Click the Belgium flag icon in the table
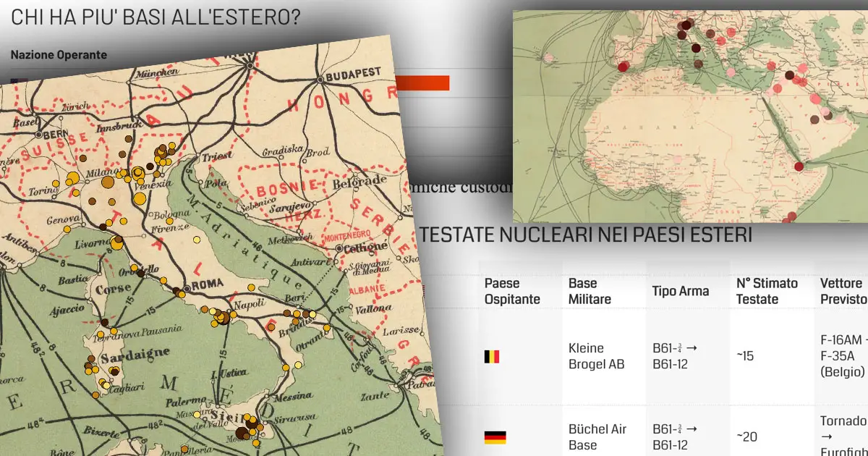Screen dimensions: 868x456 492,356
